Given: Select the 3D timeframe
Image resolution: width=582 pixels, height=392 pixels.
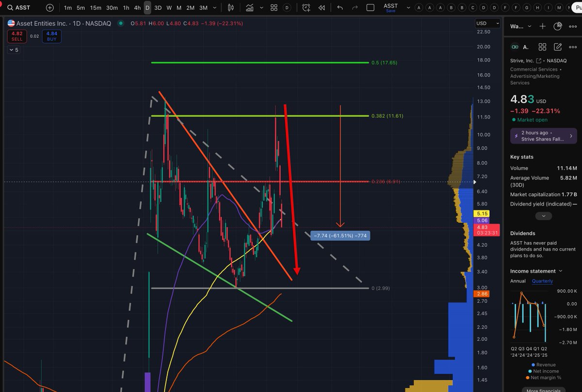Looking at the screenshot, I should (158, 8).
